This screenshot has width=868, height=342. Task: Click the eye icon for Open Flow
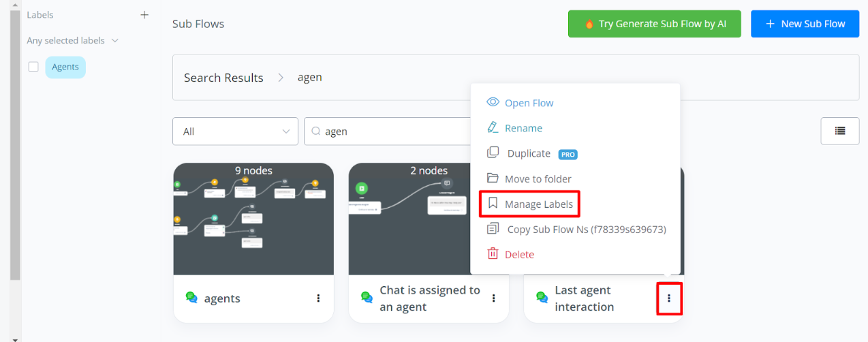pyautogui.click(x=493, y=103)
